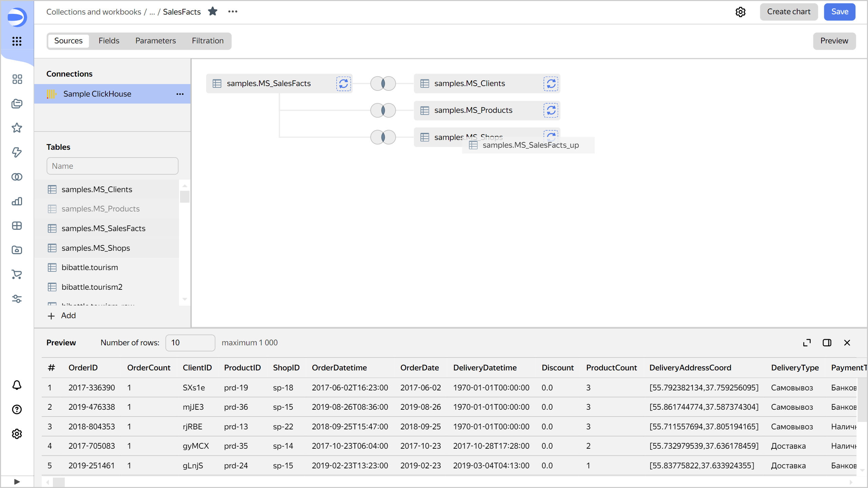
Task: Click the Number of rows input field
Action: click(x=190, y=343)
